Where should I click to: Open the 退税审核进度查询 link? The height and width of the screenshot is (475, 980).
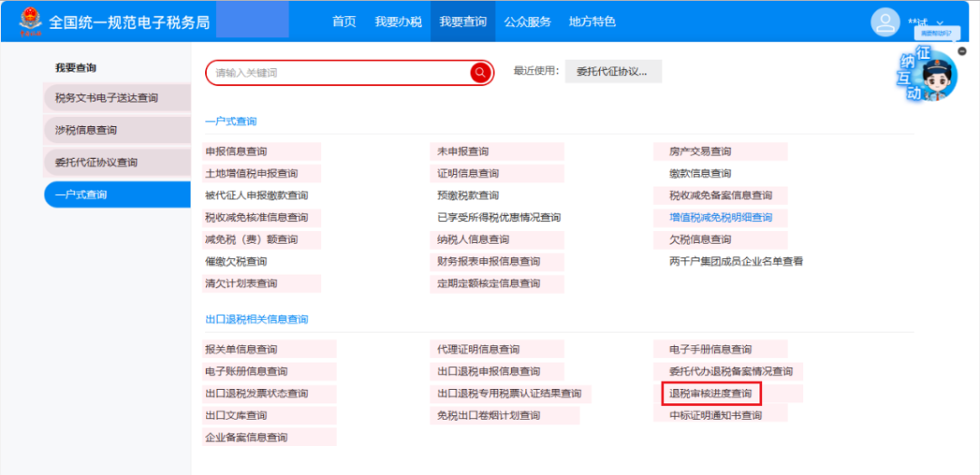coord(710,393)
